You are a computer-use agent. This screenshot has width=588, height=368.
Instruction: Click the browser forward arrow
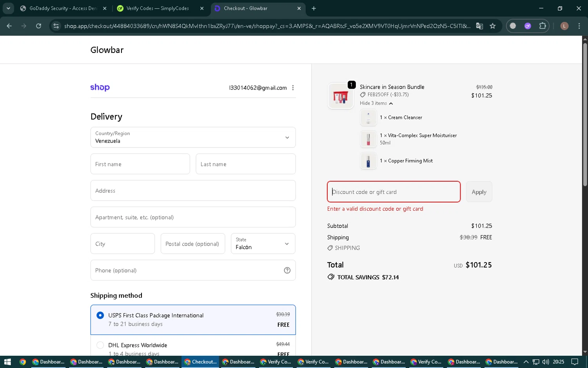[24, 26]
